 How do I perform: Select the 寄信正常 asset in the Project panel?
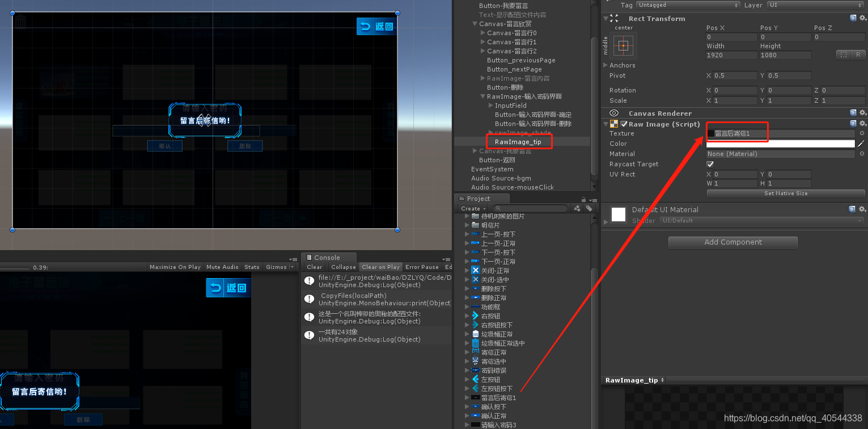coord(489,352)
